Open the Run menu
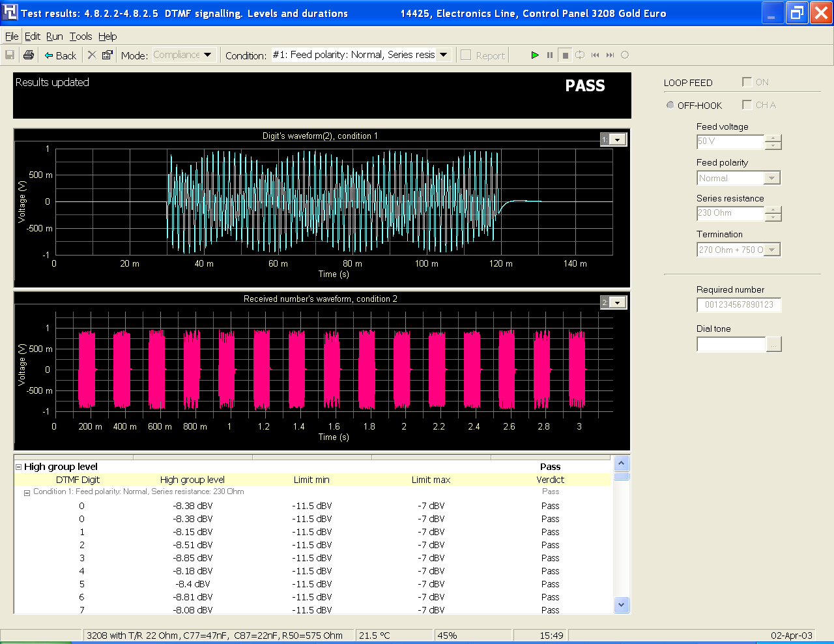Viewport: 834px width, 644px height. pos(55,37)
